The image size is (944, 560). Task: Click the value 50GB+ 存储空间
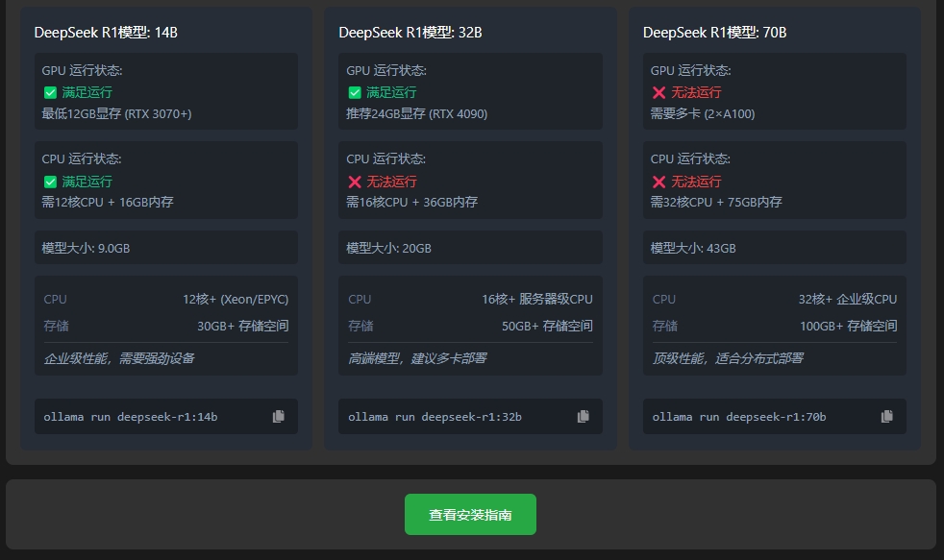click(547, 326)
